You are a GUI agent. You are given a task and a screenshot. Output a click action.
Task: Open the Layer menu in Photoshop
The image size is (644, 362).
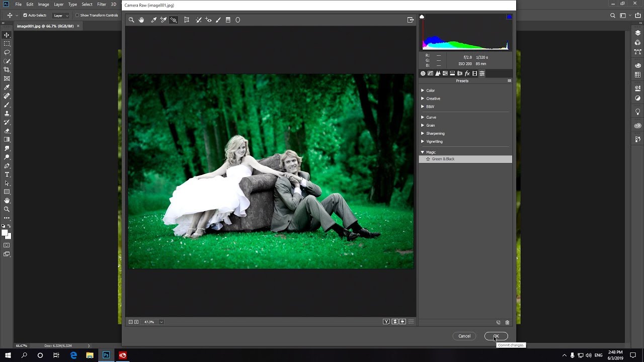click(59, 5)
